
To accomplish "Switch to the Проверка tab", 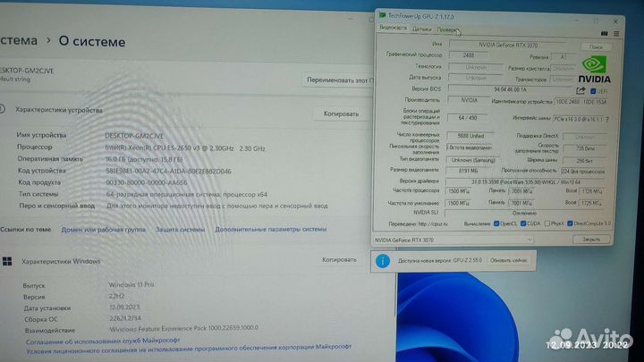I will tap(447, 29).
